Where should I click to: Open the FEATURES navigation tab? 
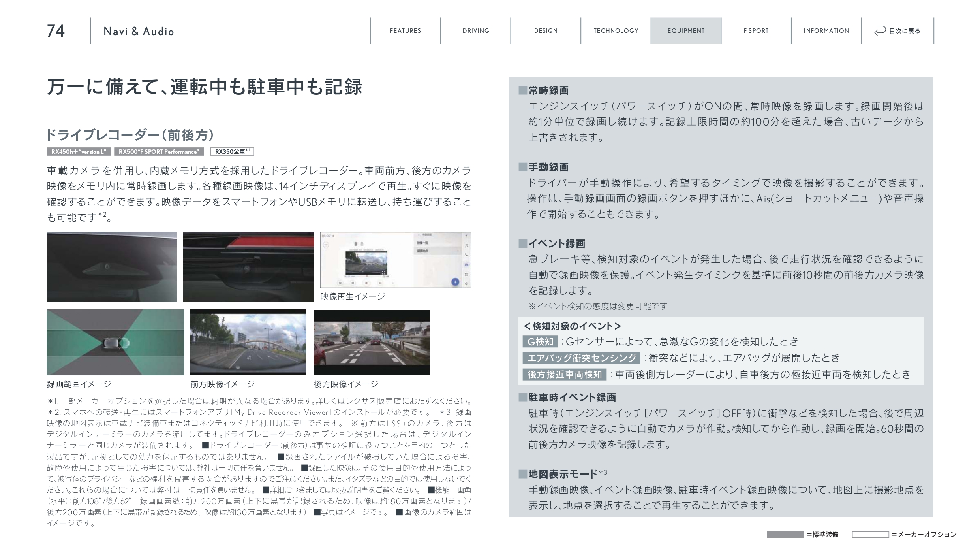point(405,31)
